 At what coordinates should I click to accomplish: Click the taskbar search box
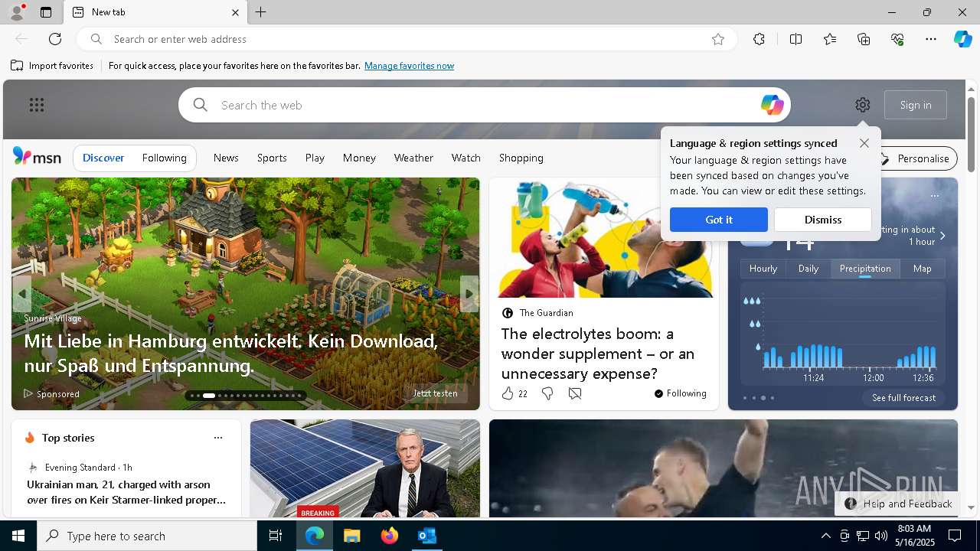click(x=147, y=536)
